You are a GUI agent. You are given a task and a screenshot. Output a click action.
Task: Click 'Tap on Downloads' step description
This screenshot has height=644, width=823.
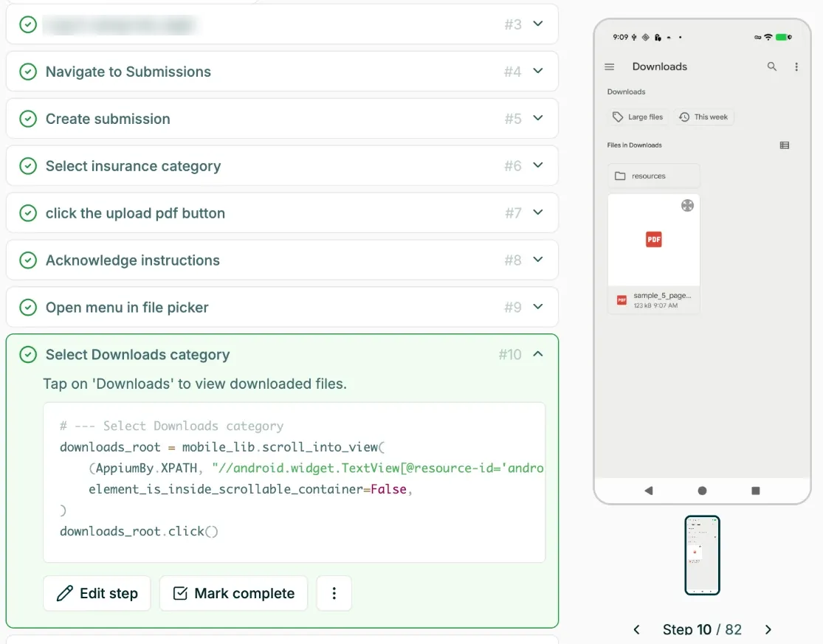(x=195, y=384)
